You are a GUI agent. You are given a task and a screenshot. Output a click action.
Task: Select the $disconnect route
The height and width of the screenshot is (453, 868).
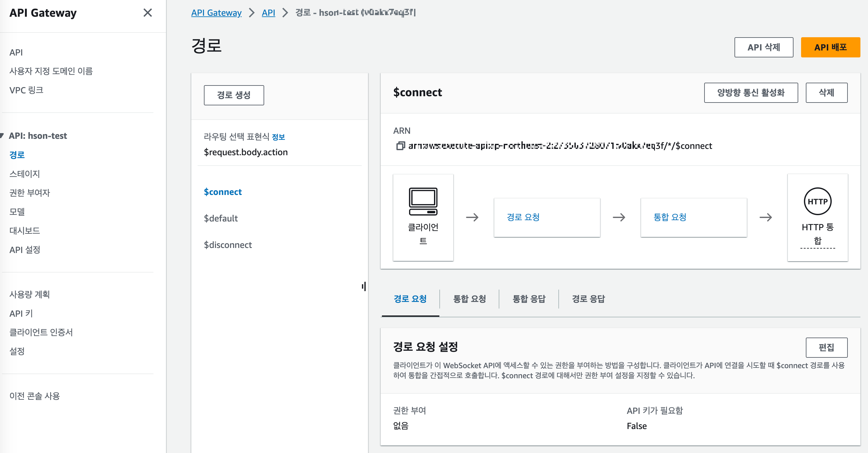coord(228,245)
